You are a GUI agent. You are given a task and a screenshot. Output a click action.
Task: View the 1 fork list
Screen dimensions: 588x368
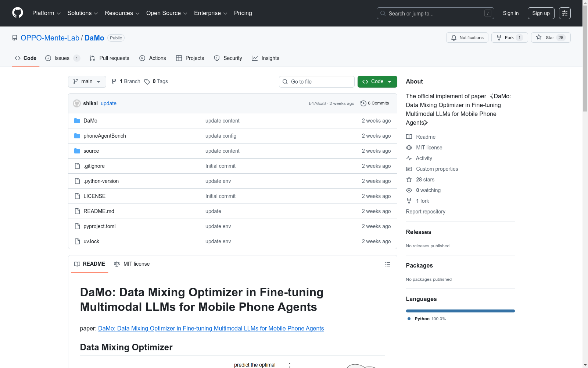[x=417, y=201]
